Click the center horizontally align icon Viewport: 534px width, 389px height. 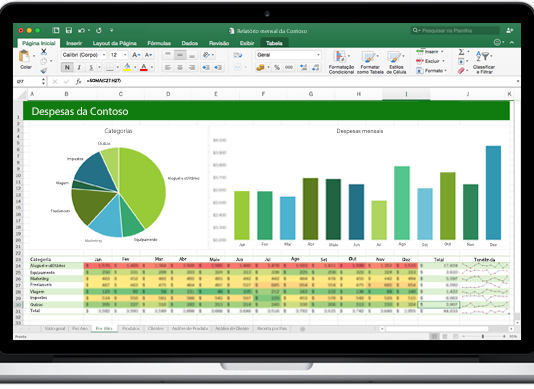(180, 67)
